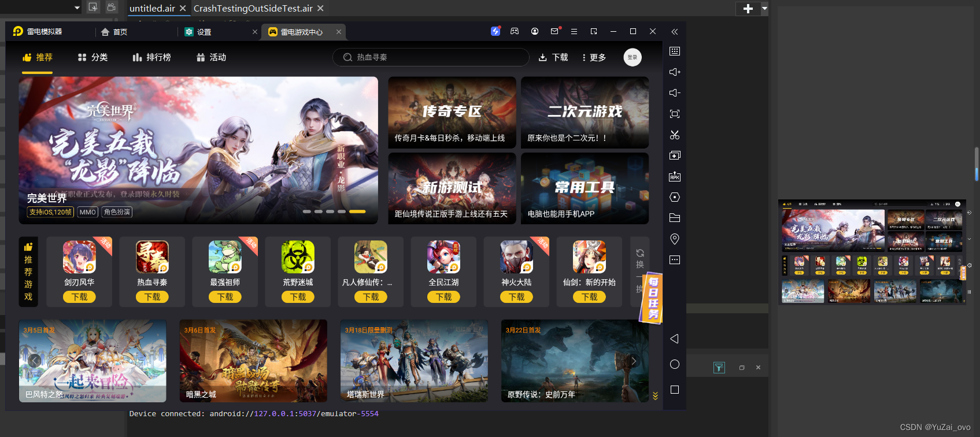
Task: Click the volume up icon in sidebar
Action: pyautogui.click(x=674, y=72)
